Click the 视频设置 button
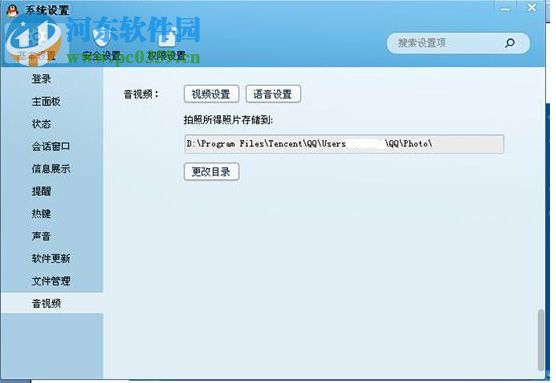This screenshot has width=556, height=383. pos(211,94)
